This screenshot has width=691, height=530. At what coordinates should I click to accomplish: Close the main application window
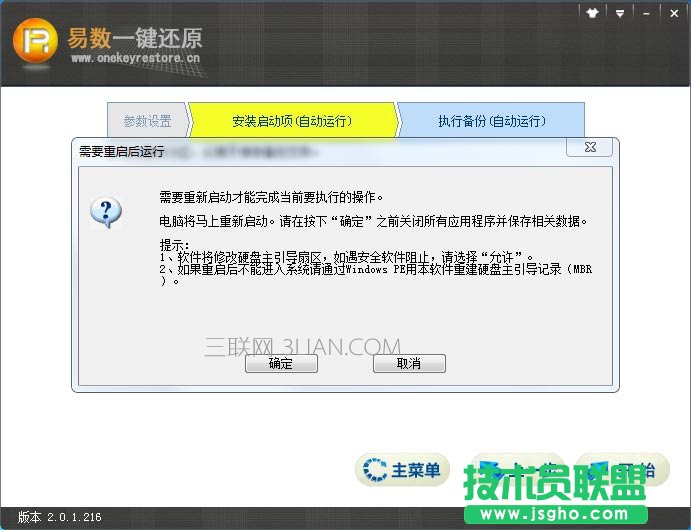tap(670, 13)
